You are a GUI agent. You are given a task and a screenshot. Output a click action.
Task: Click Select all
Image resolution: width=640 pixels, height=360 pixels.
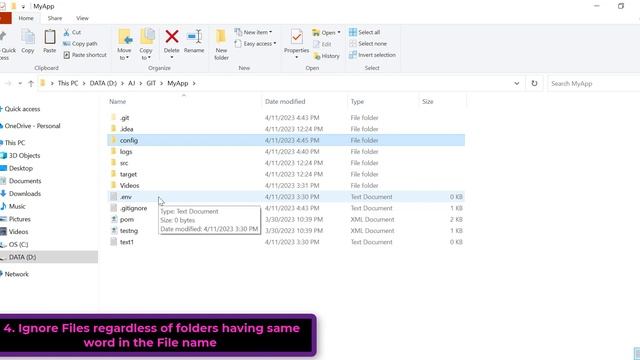click(364, 32)
